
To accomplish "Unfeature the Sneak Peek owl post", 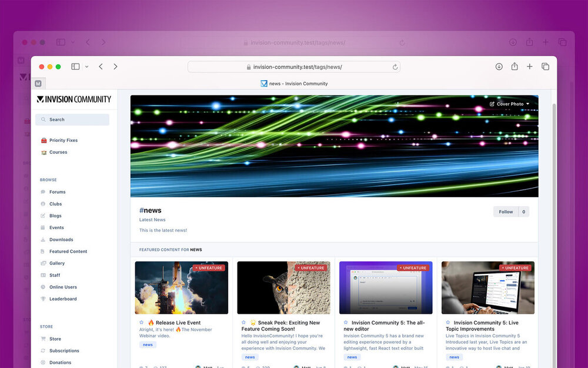I will tap(310, 268).
